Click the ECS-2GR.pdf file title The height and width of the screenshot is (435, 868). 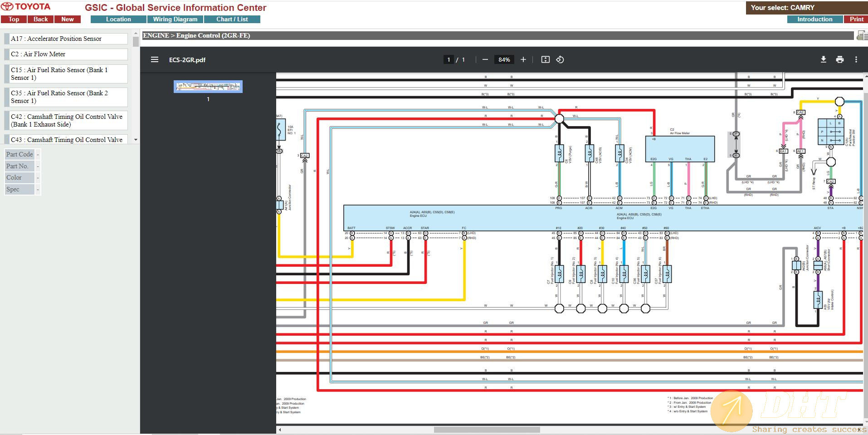pos(187,60)
